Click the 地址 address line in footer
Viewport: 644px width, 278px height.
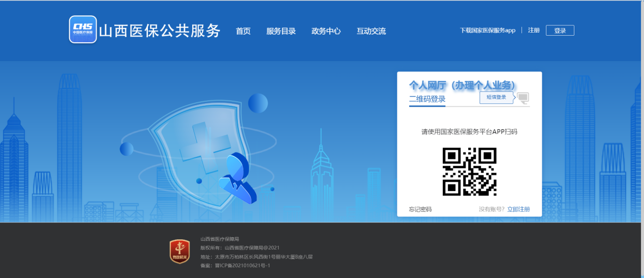pos(256,257)
